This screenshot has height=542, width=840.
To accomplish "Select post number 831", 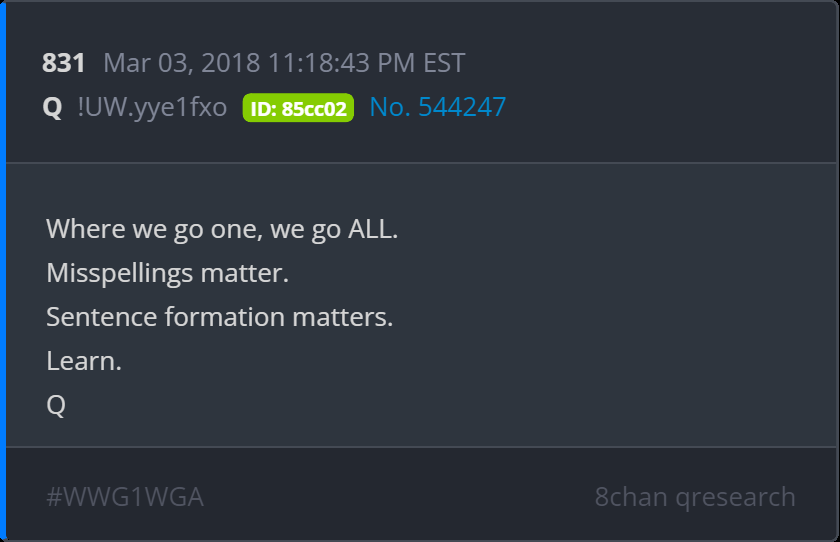I will point(63,63).
